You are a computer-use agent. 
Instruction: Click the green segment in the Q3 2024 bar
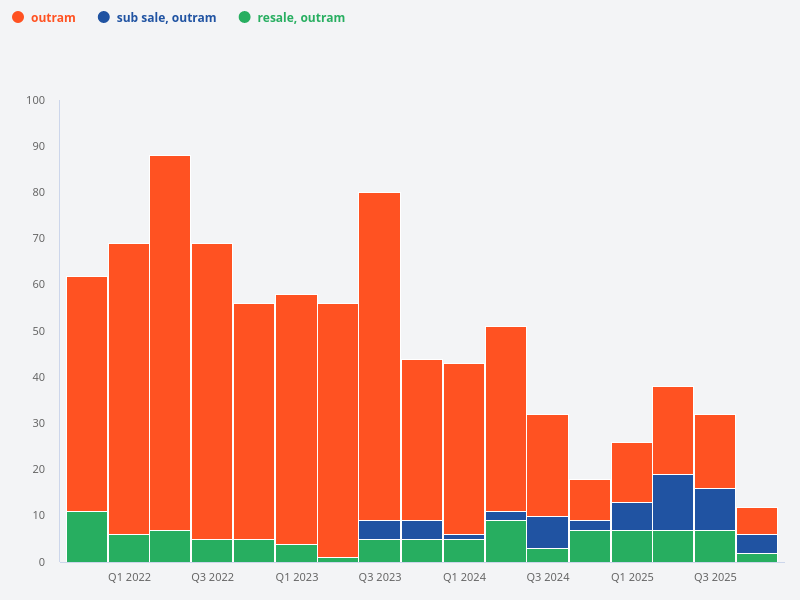tap(548, 552)
